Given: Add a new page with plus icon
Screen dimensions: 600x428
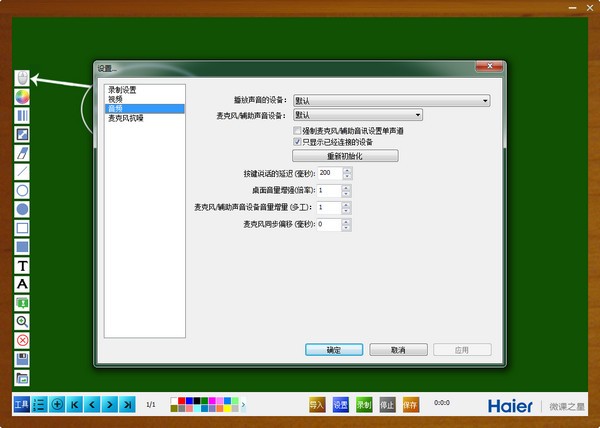Looking at the screenshot, I should pos(57,404).
